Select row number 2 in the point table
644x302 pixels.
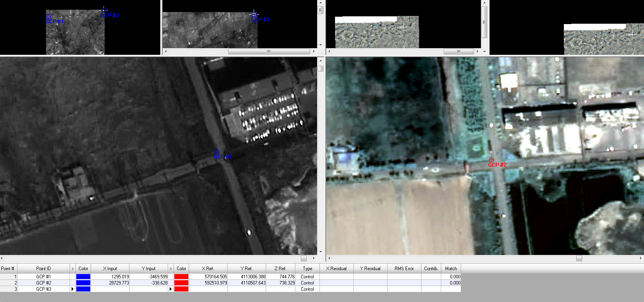9,283
